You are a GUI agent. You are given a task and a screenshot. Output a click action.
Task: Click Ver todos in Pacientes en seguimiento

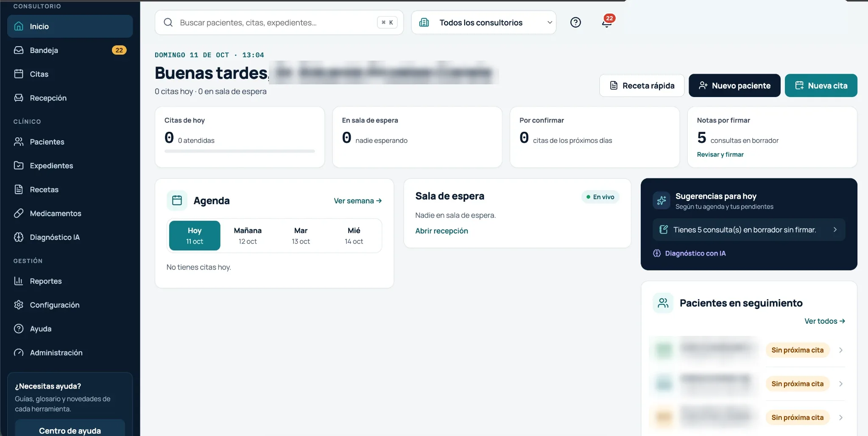coord(825,321)
